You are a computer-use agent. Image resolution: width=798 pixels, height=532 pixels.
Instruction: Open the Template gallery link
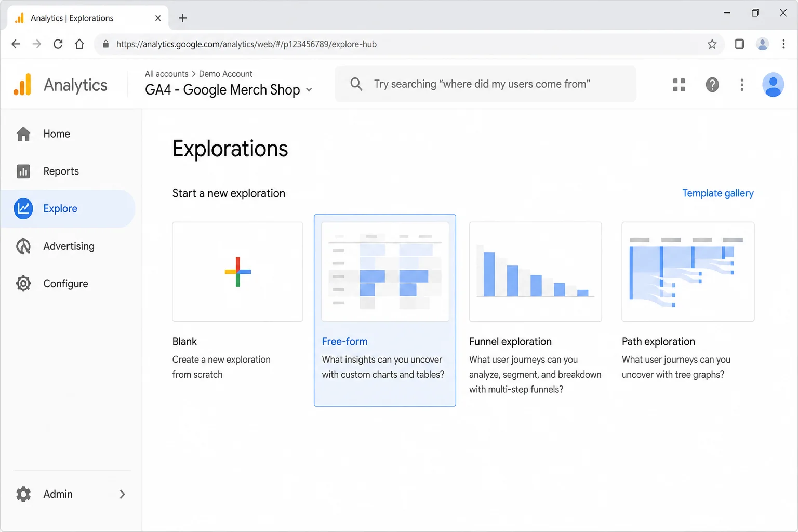[x=717, y=193]
